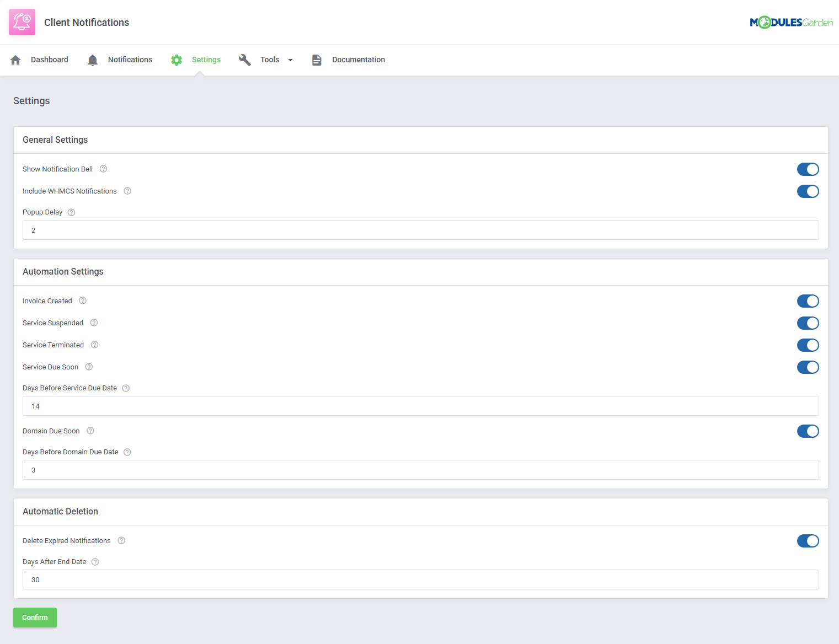Select the Settings tab label
This screenshot has width=839, height=644.
coord(206,60)
